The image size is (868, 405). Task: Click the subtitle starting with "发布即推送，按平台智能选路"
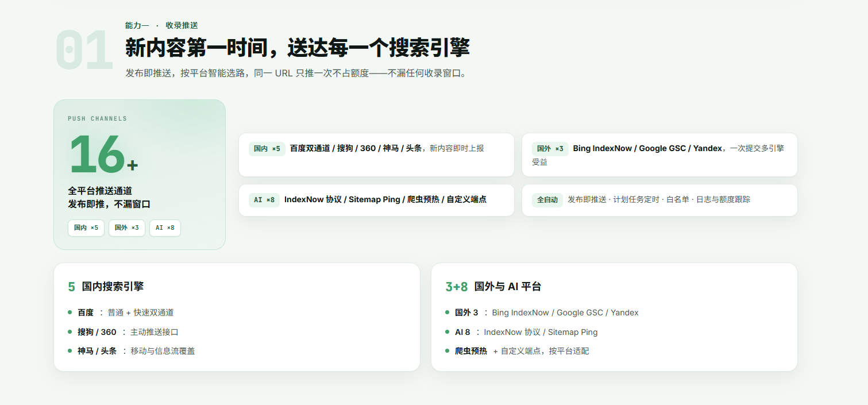click(x=296, y=74)
